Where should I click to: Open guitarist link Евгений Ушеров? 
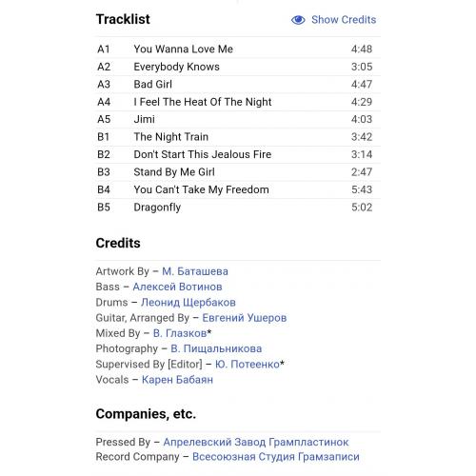(x=245, y=318)
